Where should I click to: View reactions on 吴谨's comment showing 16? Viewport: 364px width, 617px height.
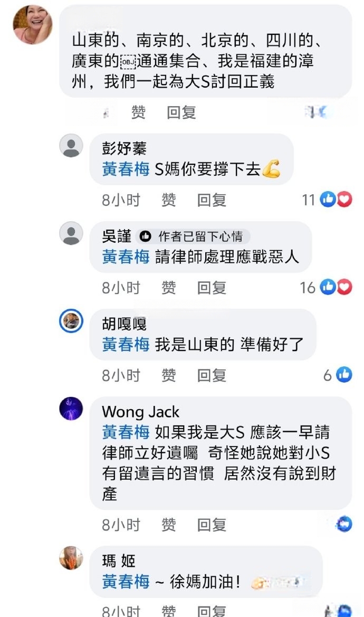click(326, 288)
